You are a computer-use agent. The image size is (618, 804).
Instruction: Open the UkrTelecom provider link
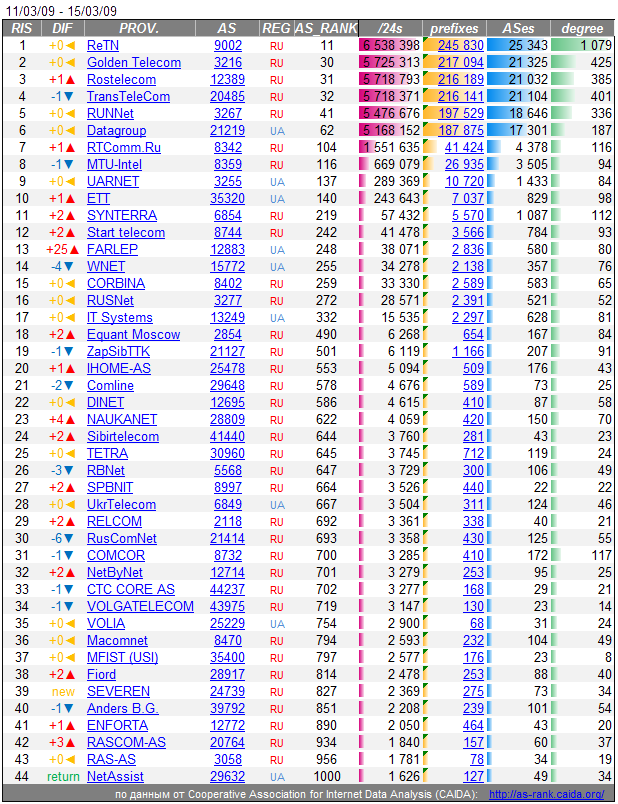(121, 505)
